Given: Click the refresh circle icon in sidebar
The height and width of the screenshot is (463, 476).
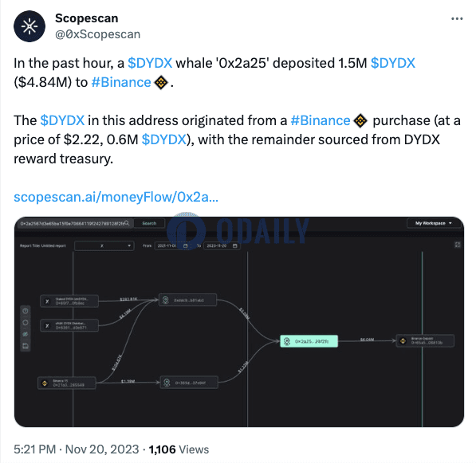Looking at the screenshot, I should [26, 323].
